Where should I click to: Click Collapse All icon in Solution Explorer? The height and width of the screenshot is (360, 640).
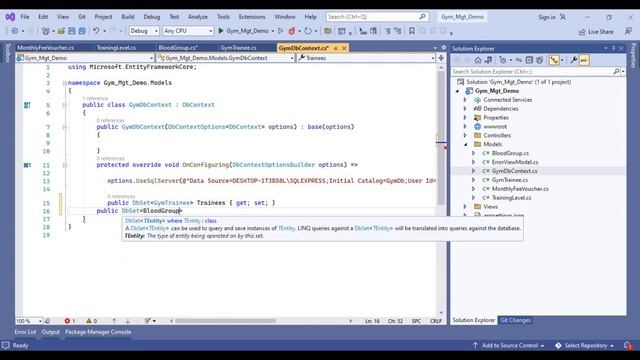click(x=529, y=60)
